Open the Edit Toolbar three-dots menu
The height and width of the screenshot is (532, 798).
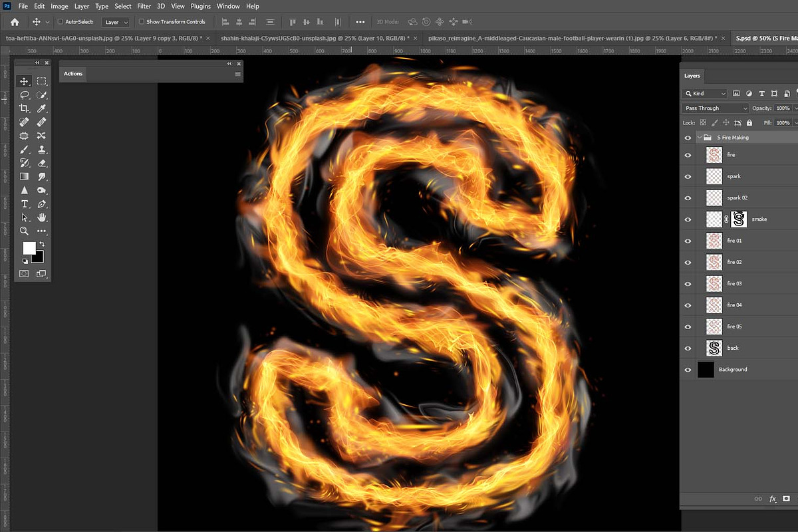pyautogui.click(x=42, y=231)
